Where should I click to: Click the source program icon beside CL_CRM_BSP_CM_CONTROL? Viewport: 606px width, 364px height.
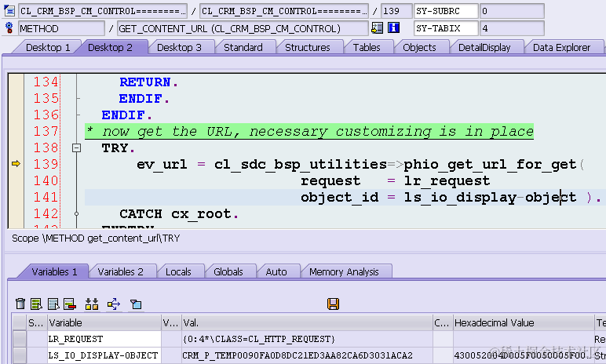(x=9, y=10)
